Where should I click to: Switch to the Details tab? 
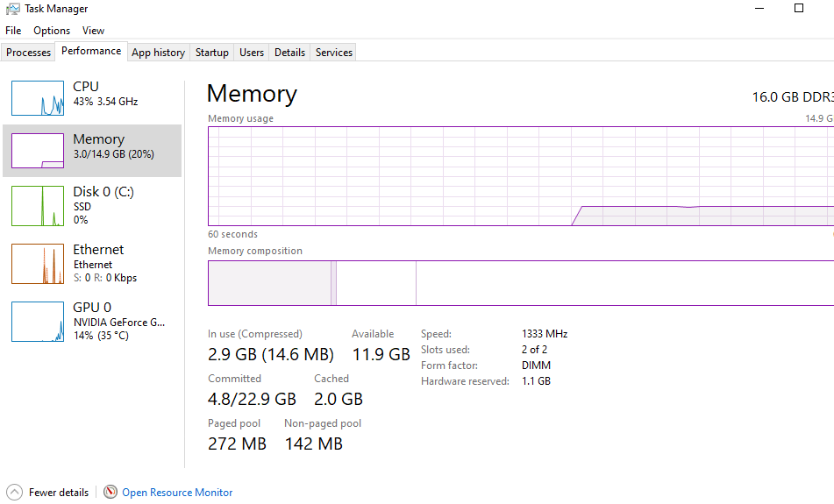289,53
